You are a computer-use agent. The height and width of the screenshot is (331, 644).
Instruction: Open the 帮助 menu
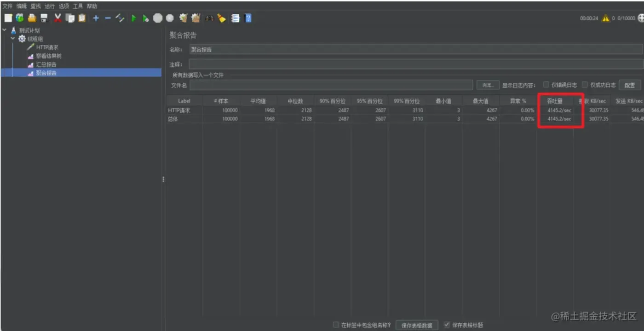(x=92, y=6)
